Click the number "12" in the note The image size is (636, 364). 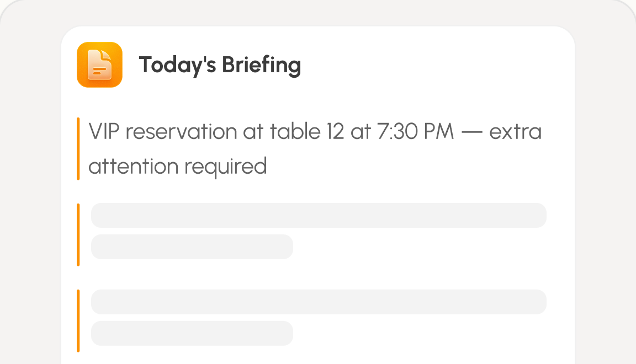coord(336,132)
